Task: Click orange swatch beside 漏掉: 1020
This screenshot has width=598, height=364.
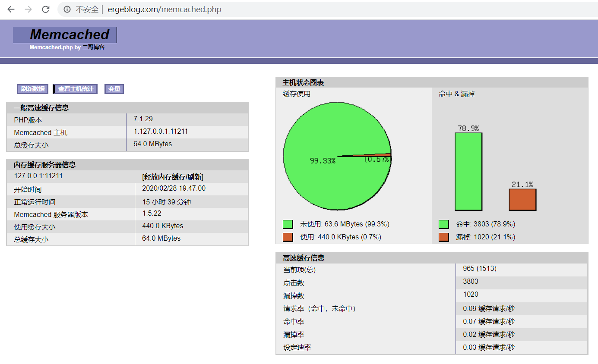Action: coord(444,237)
